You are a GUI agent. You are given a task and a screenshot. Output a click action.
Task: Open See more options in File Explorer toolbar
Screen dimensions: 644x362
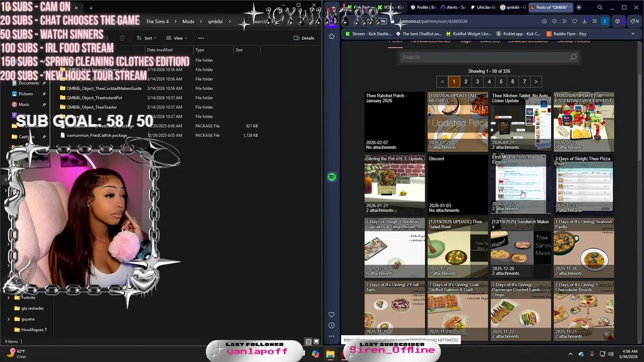(x=201, y=38)
